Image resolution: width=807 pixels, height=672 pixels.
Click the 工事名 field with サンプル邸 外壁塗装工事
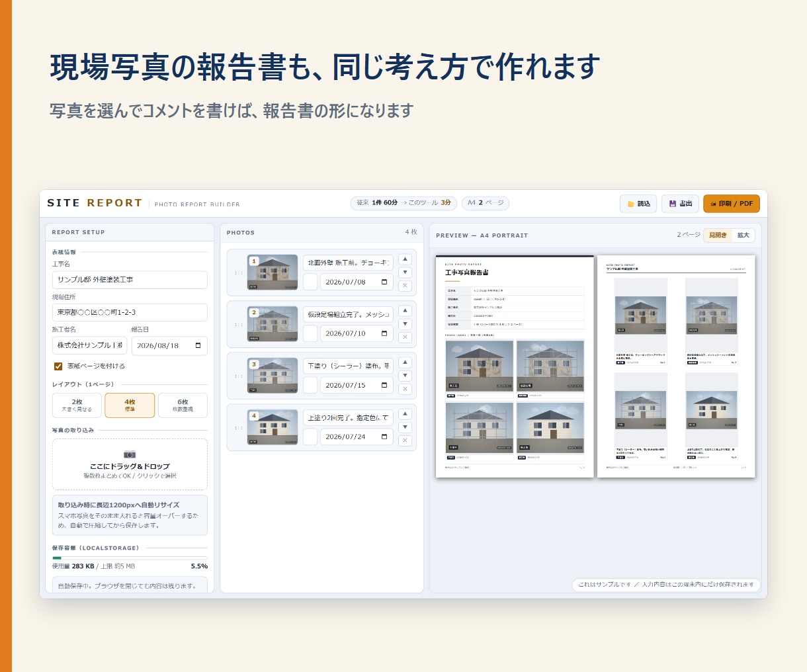(130, 280)
